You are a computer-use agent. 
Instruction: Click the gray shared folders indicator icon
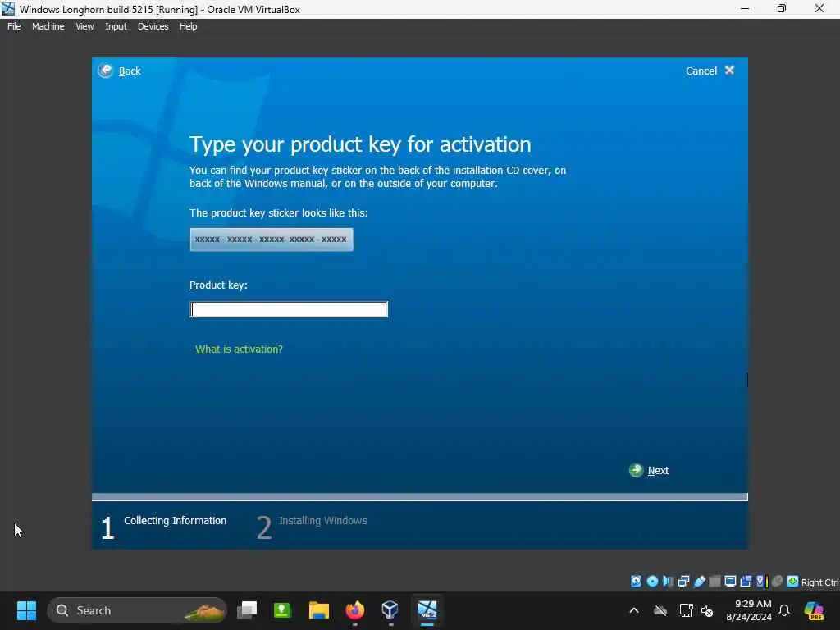714,582
